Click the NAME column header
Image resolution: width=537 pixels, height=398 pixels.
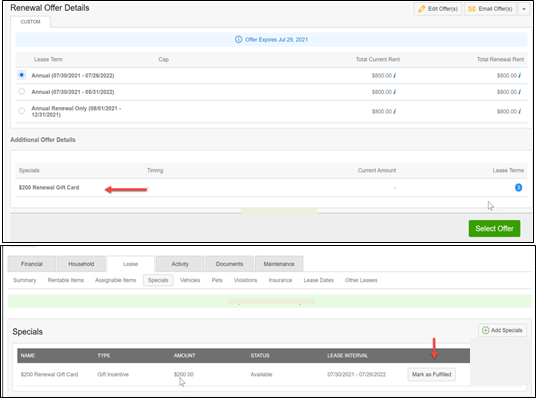28,356
